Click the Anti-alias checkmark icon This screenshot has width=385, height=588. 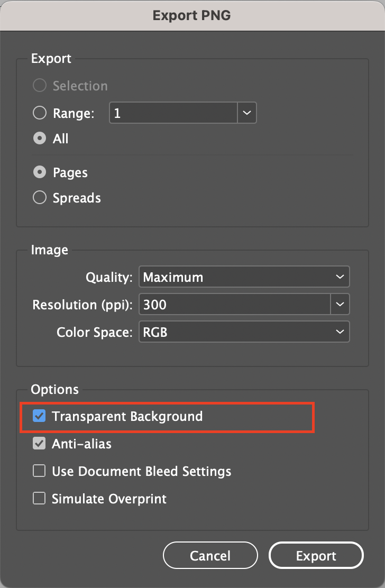point(39,444)
